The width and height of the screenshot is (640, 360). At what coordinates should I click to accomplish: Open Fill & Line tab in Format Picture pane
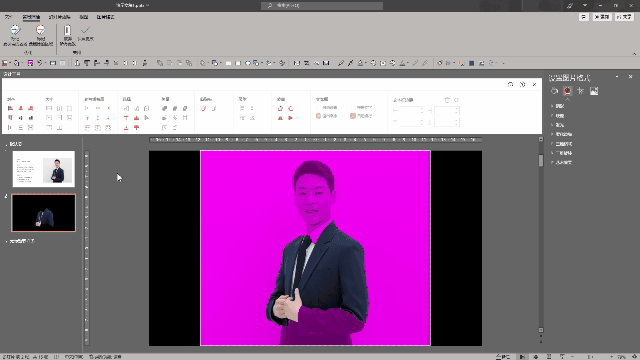(554, 91)
